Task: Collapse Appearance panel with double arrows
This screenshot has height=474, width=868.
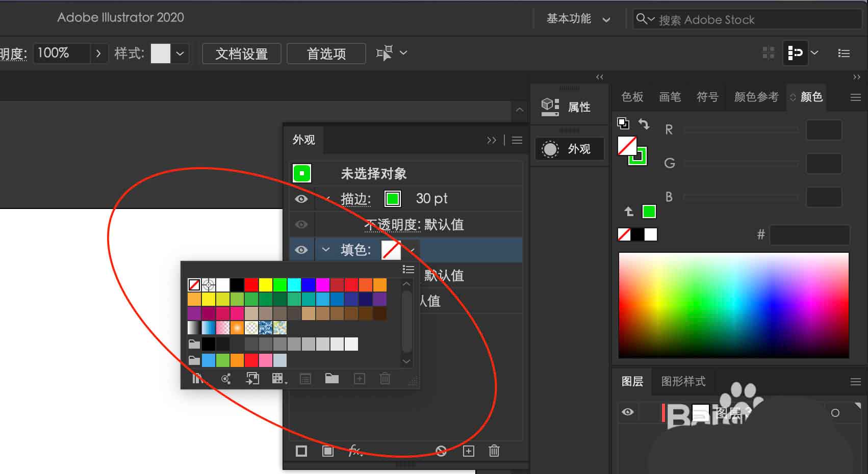Action: 492,140
